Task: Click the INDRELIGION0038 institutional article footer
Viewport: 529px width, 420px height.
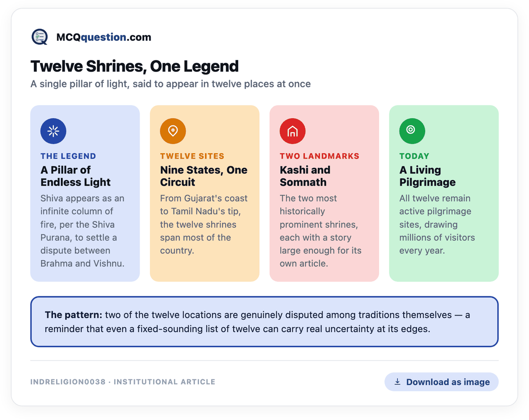Action: coord(123,382)
